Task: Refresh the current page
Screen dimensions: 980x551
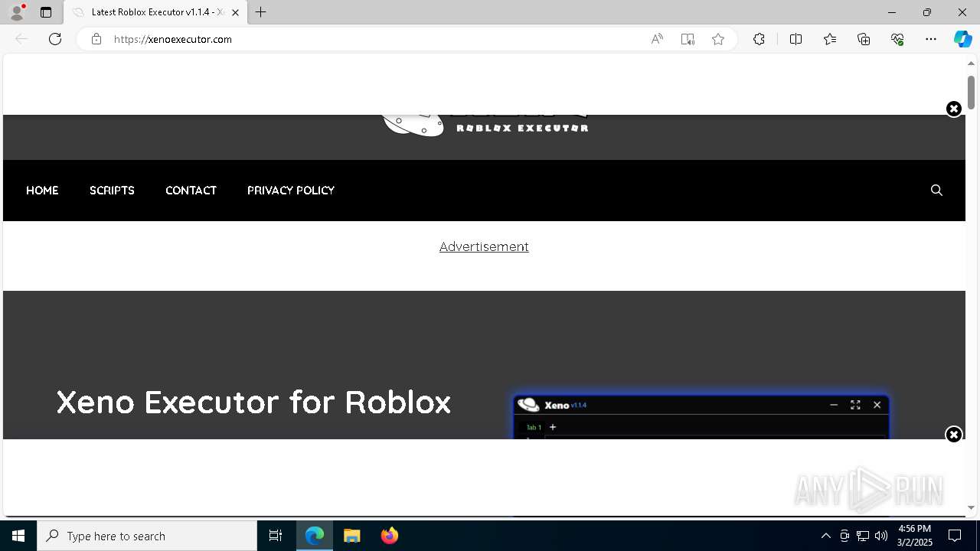Action: click(x=55, y=39)
